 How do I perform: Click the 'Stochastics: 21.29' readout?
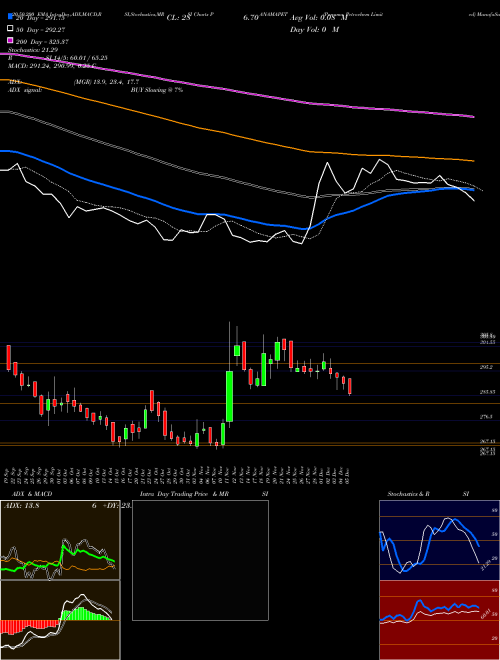(x=32, y=50)
